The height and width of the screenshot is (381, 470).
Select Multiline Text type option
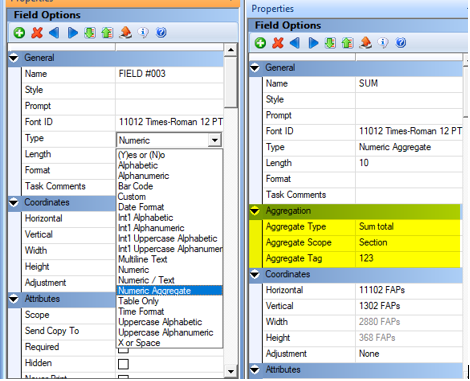(x=169, y=259)
